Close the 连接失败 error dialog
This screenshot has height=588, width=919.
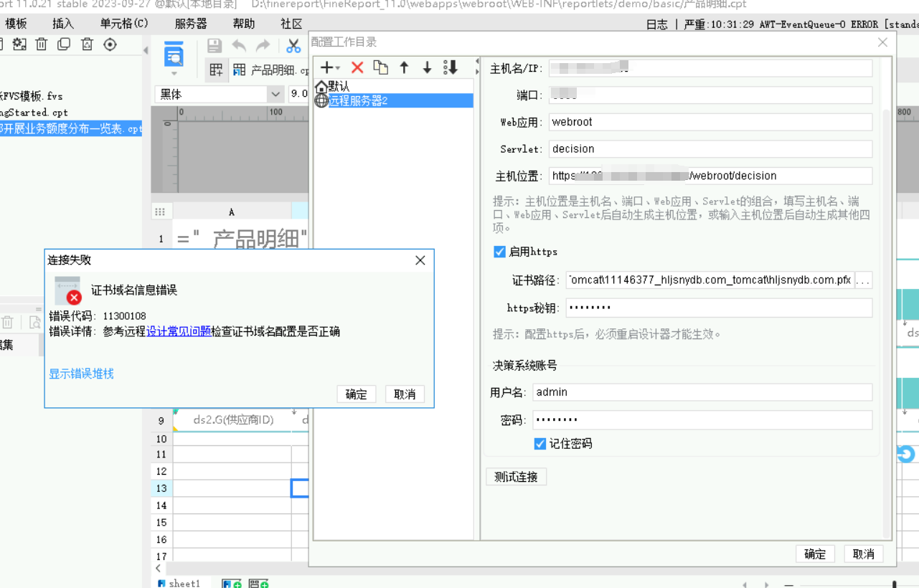[420, 260]
